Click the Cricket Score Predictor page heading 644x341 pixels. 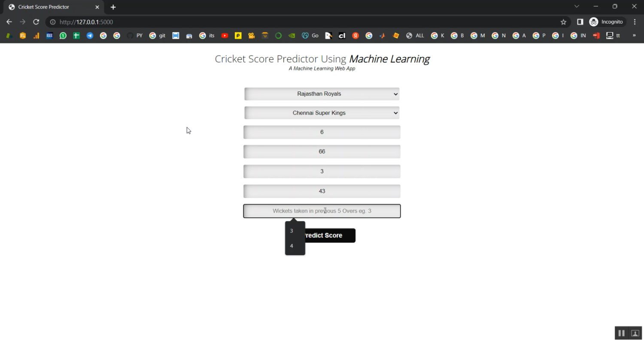click(322, 59)
